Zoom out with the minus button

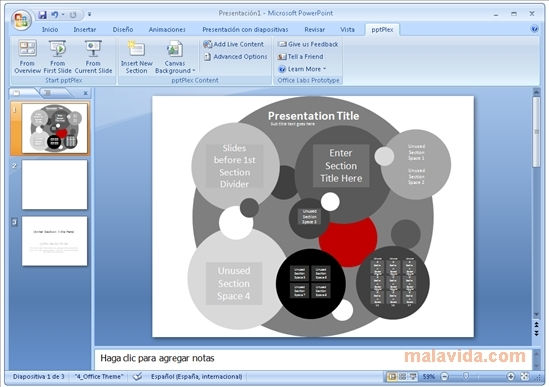tap(444, 377)
